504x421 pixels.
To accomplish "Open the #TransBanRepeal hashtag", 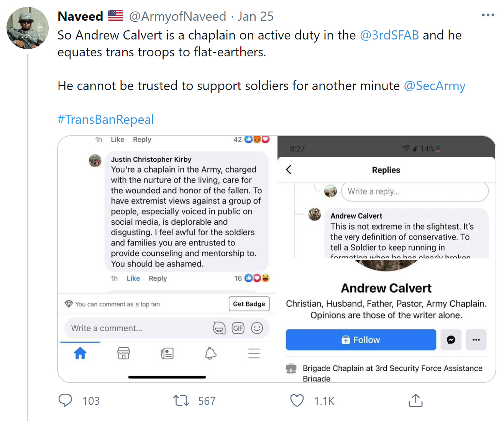I will point(105,120).
